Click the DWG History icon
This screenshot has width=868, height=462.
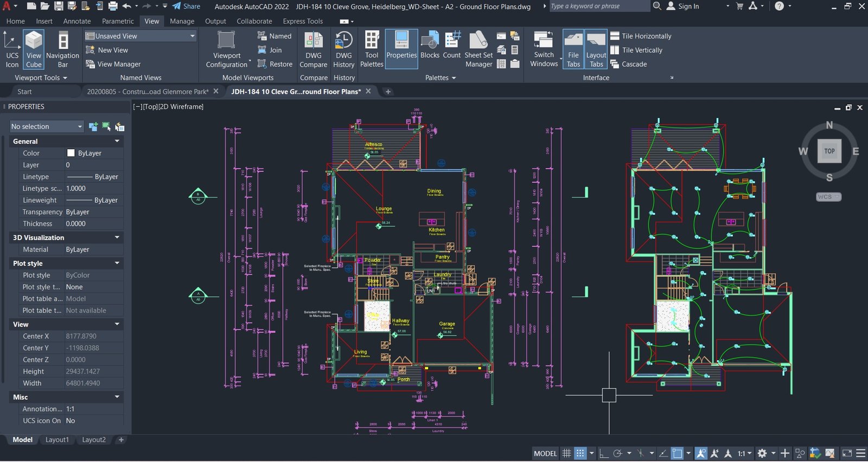click(344, 49)
